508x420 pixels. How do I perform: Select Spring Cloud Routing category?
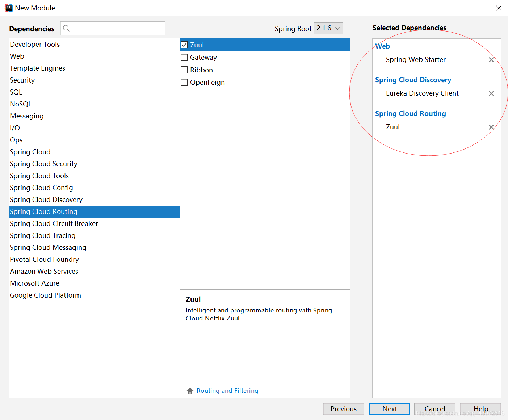[95, 211]
